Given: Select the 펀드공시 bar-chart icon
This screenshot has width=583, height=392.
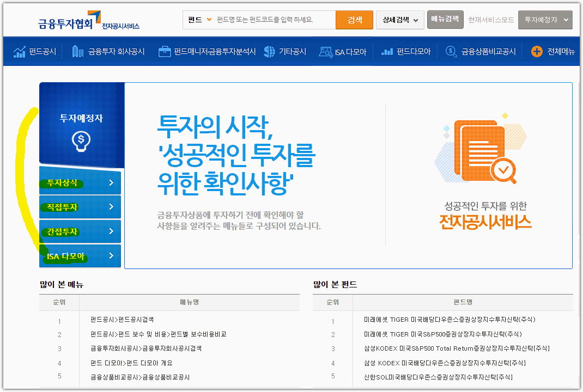Looking at the screenshot, I should tap(19, 51).
